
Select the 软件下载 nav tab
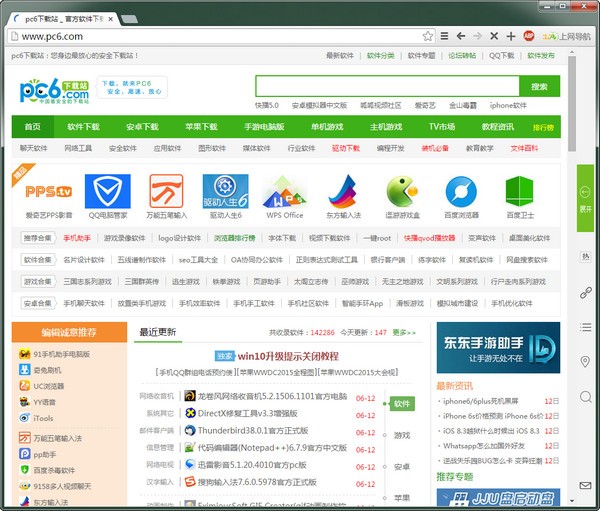(x=83, y=127)
